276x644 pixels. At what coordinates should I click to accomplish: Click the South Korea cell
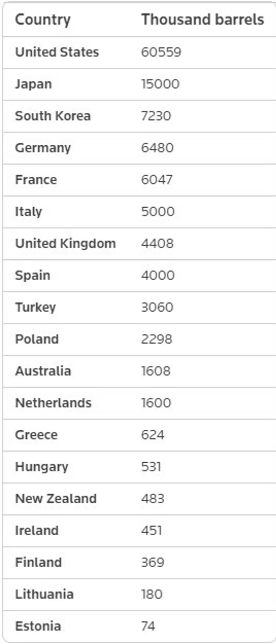53,116
